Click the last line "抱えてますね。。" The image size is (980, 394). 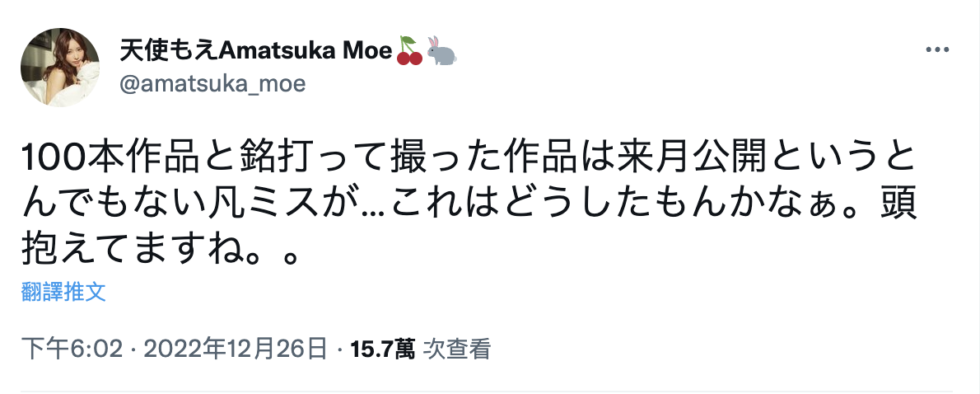click(156, 248)
